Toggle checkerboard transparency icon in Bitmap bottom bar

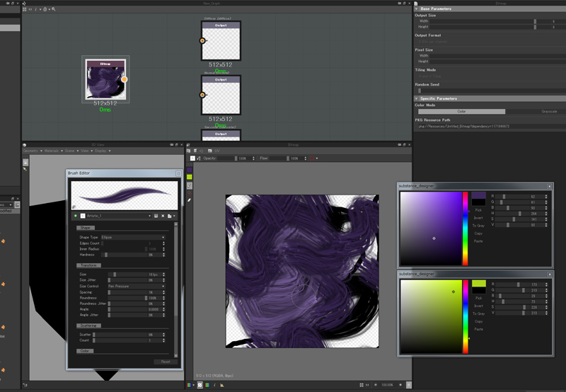(200, 385)
